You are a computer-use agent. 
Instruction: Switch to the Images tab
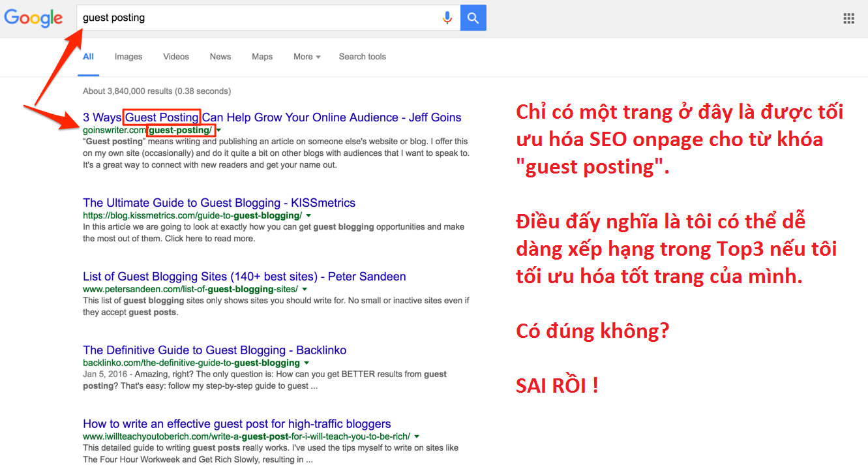(128, 57)
